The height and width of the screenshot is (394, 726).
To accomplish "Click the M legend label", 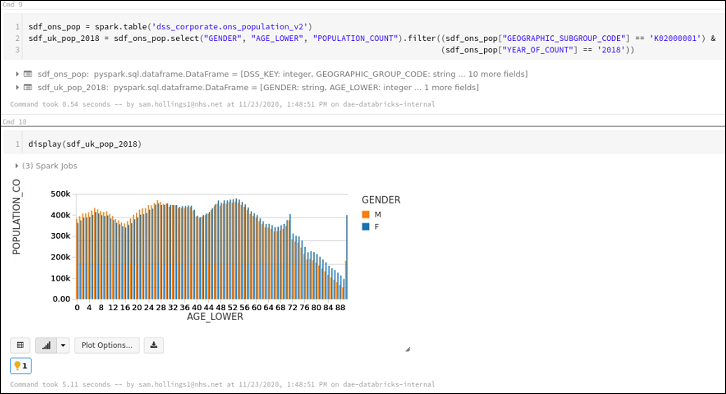I will [x=378, y=214].
